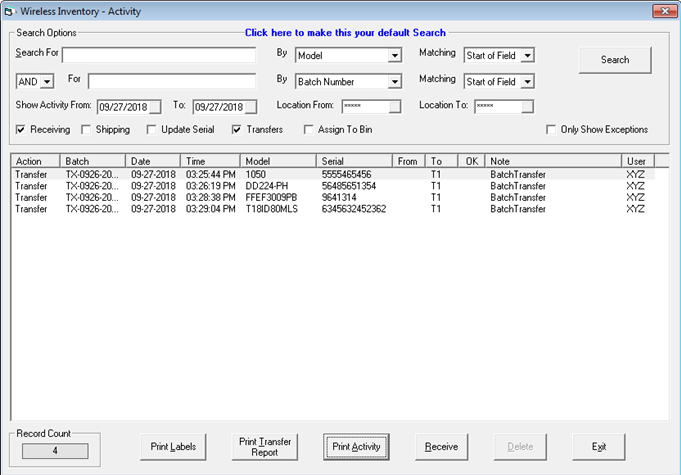Sort by the To column header
Image resolution: width=681 pixels, height=475 pixels.
coord(441,161)
